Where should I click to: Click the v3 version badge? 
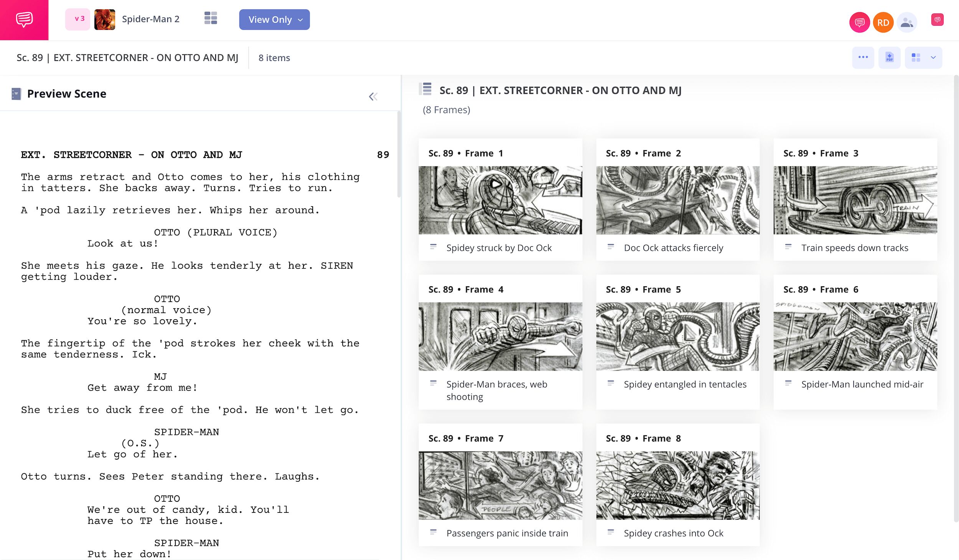78,19
